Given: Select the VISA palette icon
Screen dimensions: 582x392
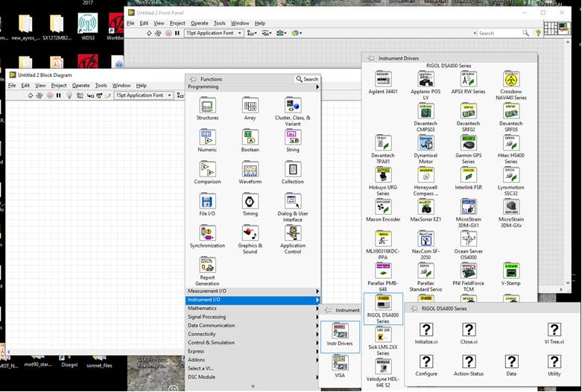Looking at the screenshot, I should click(340, 363).
